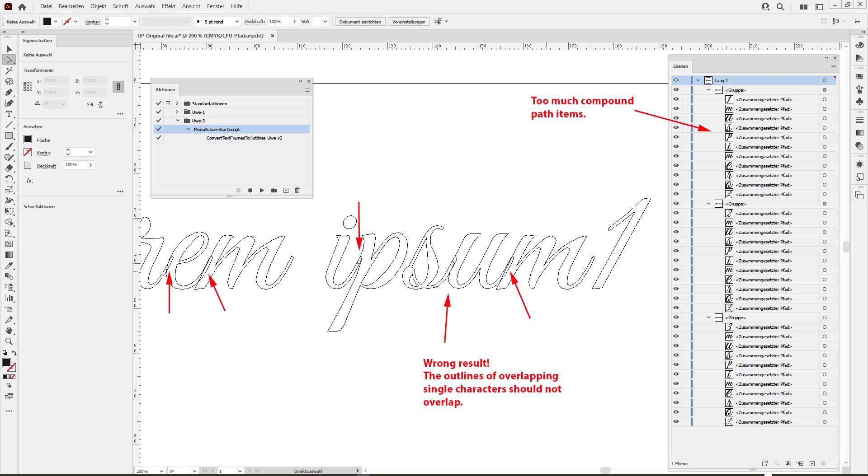The image size is (868, 476).
Task: Open the Effekt menu
Action: click(x=169, y=6)
